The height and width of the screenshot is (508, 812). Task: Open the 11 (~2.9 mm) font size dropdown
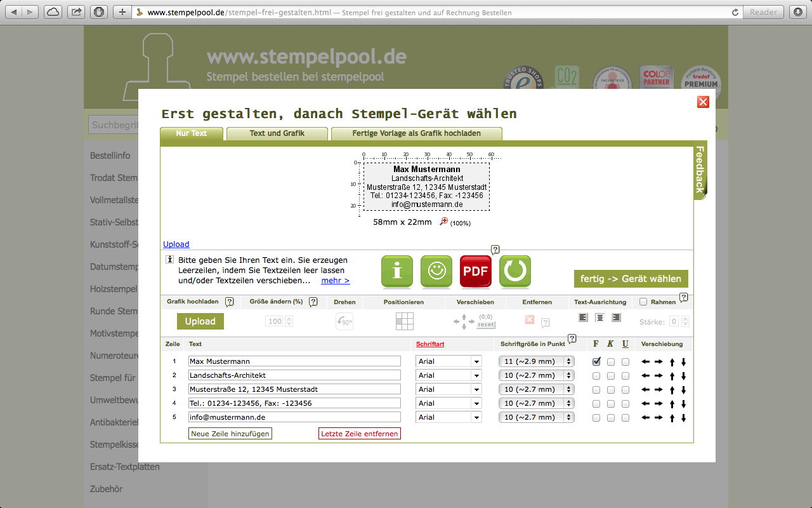click(x=537, y=361)
